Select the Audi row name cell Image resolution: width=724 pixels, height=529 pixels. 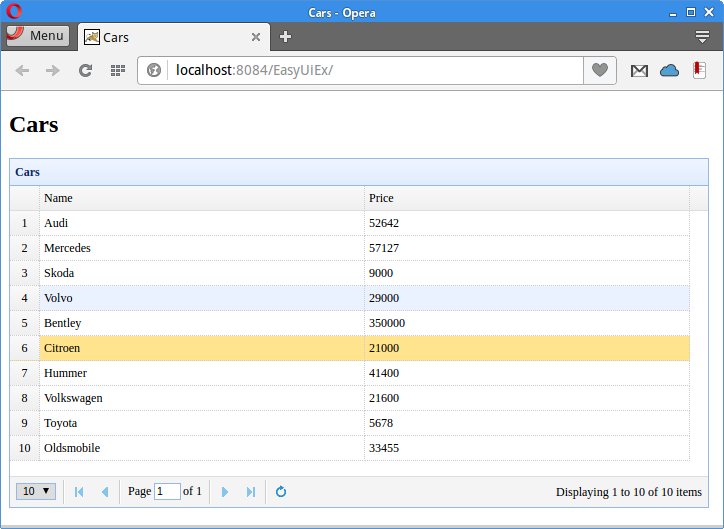(x=202, y=223)
